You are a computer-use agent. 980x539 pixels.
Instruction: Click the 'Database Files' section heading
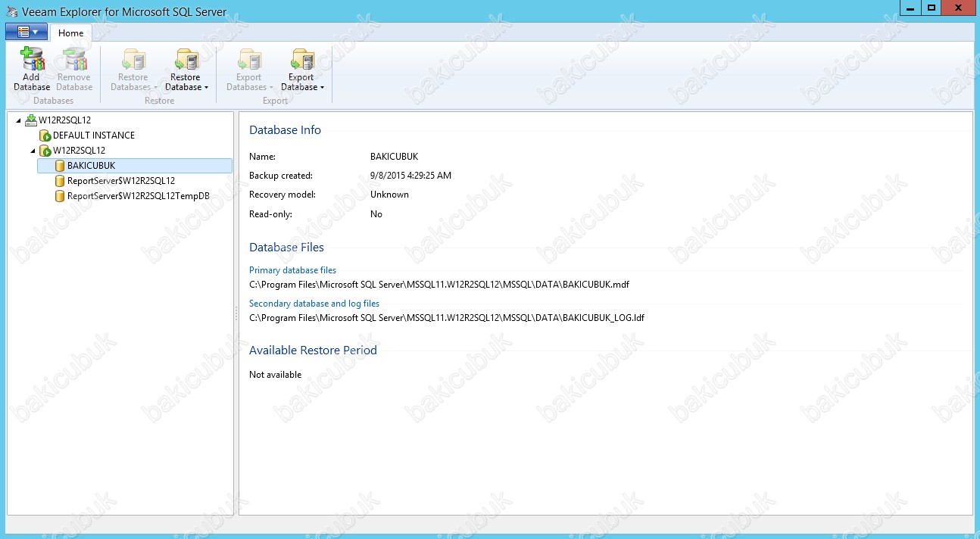pyautogui.click(x=287, y=248)
